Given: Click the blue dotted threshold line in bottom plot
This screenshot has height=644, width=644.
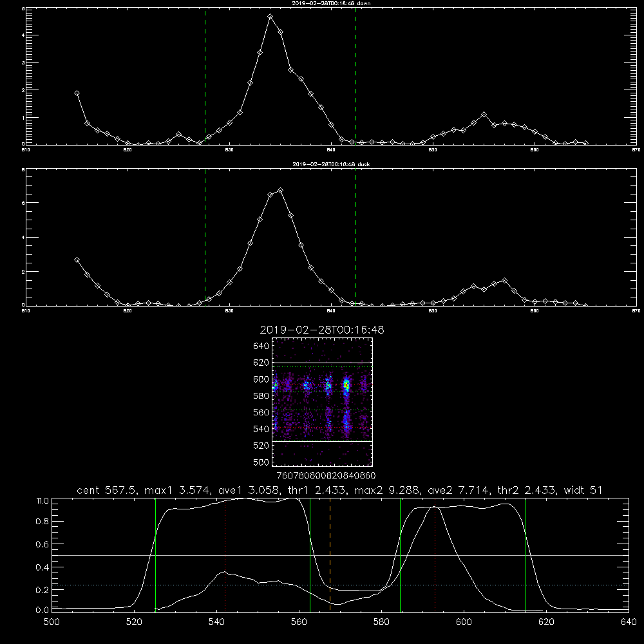Looking at the screenshot, I should pos(341,585).
